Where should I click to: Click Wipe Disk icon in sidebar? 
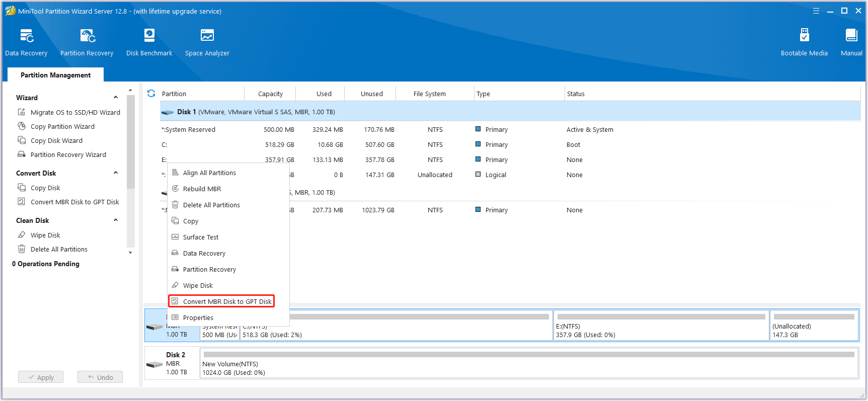click(x=22, y=234)
